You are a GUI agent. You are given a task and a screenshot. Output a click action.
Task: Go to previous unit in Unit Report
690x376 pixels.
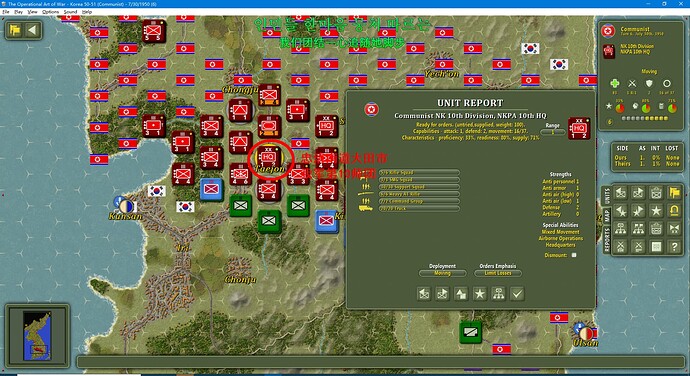424,294
